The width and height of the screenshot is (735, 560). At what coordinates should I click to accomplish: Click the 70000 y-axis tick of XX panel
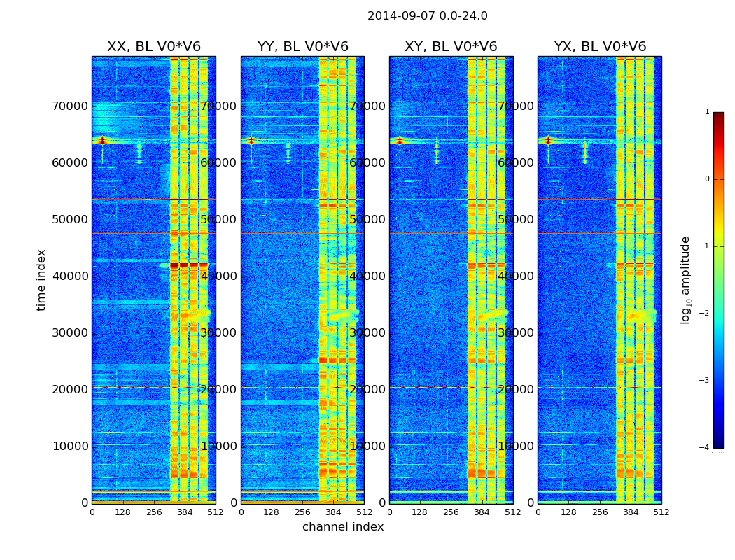[x=70, y=106]
